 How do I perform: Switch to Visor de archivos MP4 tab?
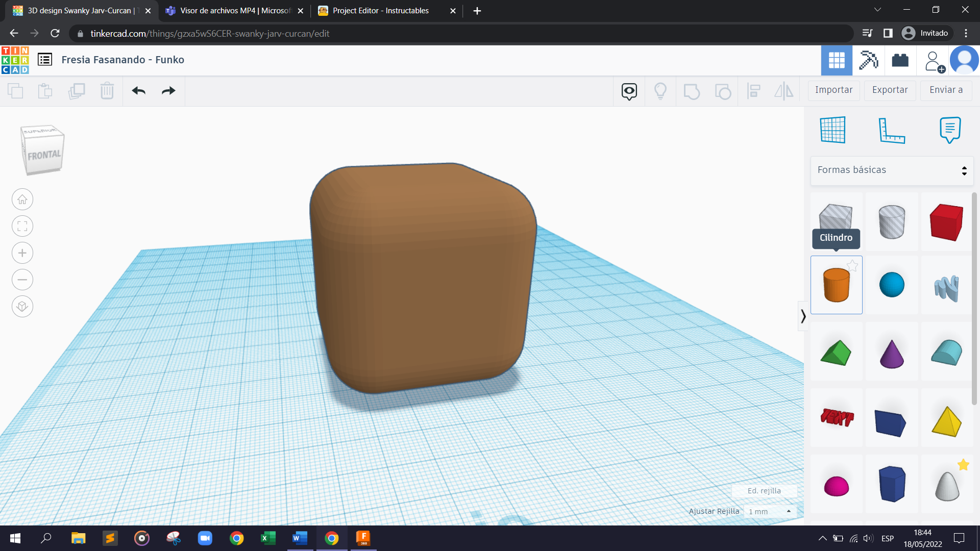click(x=235, y=11)
